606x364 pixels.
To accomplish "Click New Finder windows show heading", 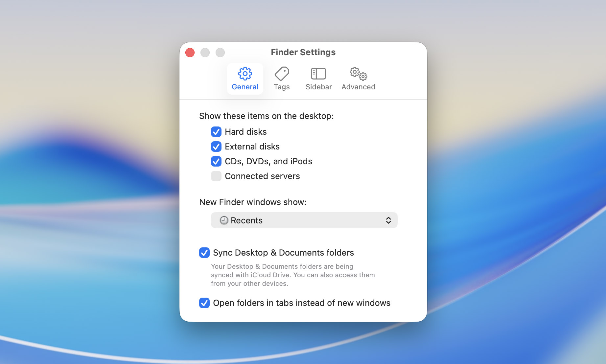I will click(253, 202).
